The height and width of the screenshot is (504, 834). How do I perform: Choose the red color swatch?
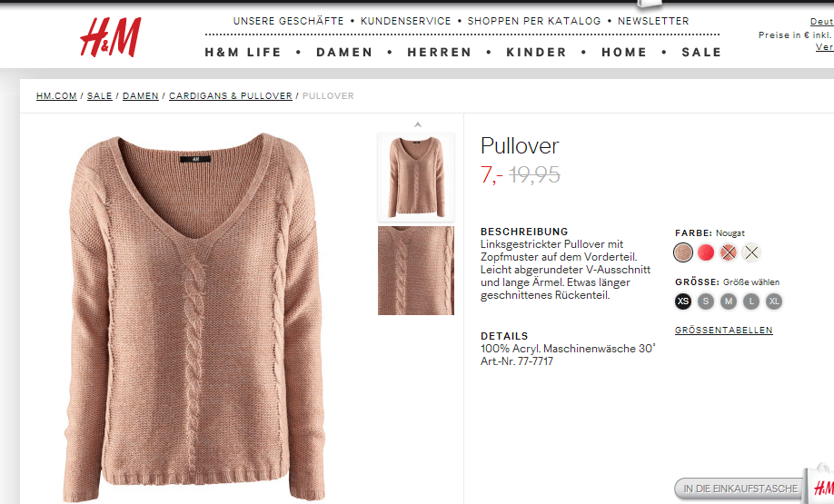pos(706,252)
